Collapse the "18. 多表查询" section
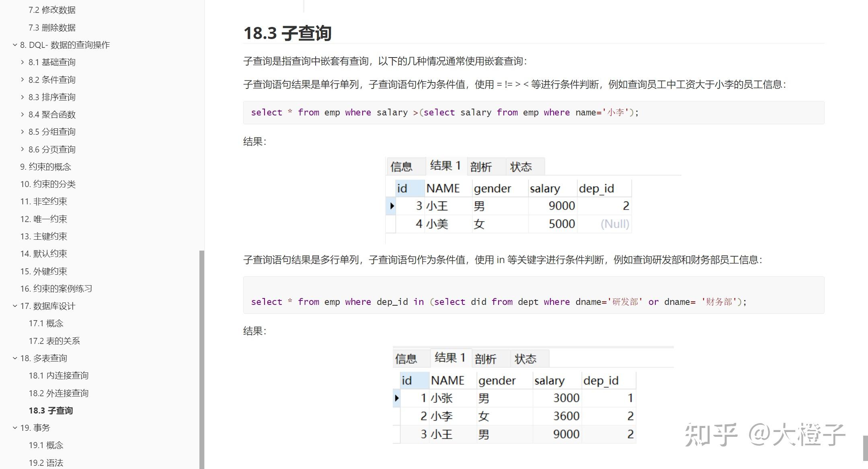Screen dimensions: 868x469 [x=14, y=358]
